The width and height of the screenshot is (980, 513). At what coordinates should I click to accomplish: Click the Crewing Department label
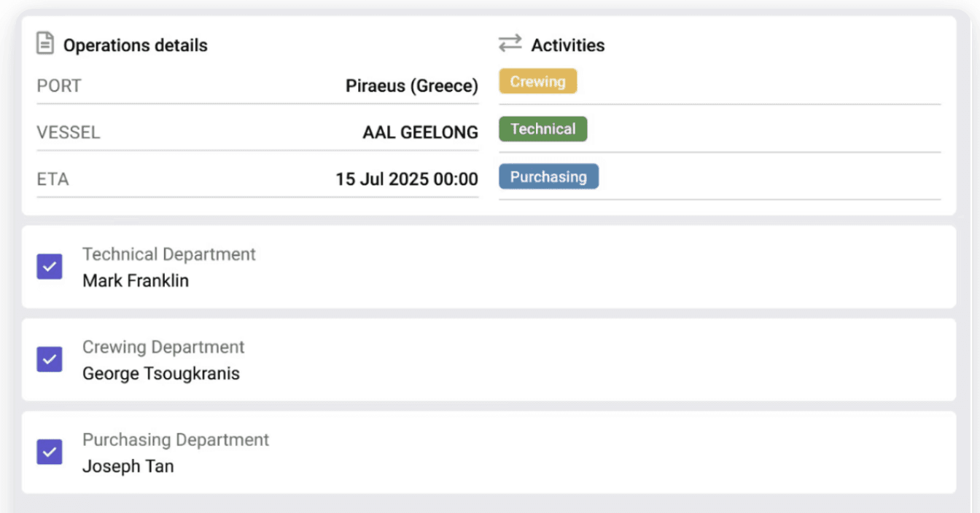coord(163,347)
